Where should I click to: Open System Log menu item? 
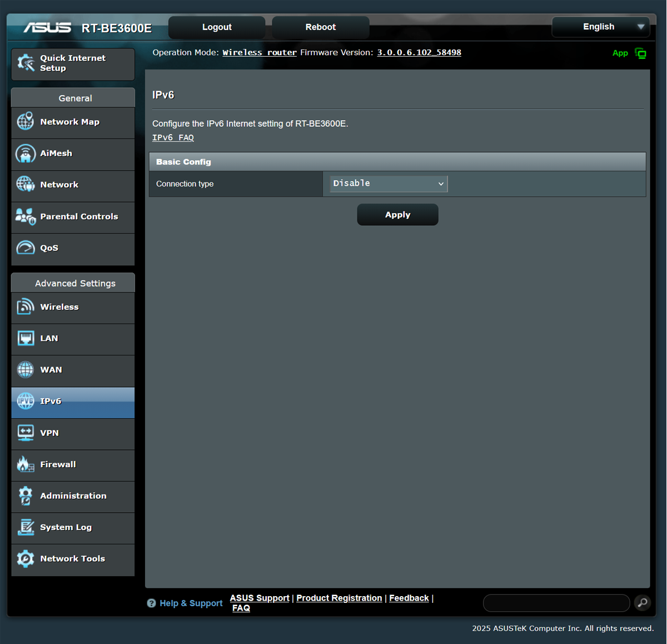click(x=73, y=527)
